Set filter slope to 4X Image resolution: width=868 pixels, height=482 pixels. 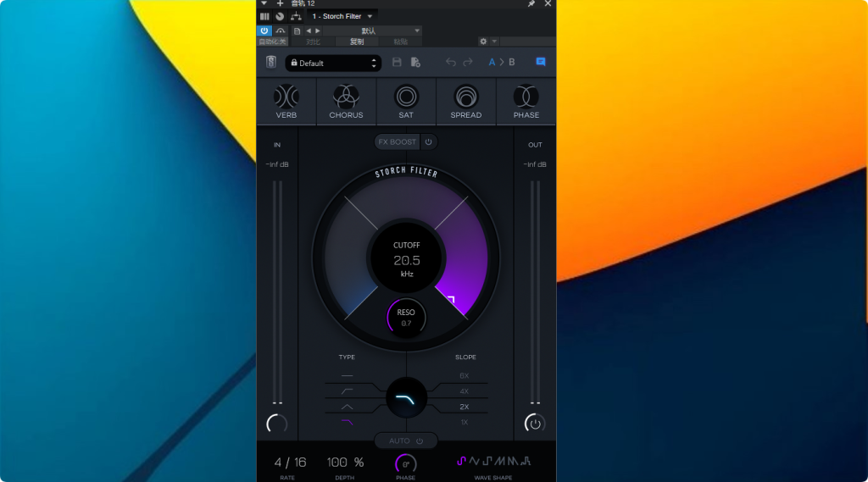tap(464, 391)
